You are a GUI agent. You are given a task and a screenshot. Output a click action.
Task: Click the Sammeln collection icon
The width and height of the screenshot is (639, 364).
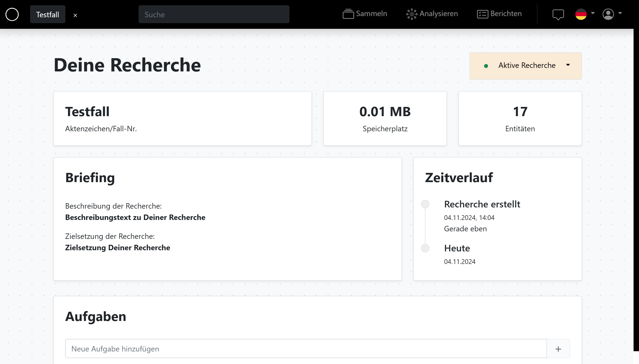(x=348, y=14)
